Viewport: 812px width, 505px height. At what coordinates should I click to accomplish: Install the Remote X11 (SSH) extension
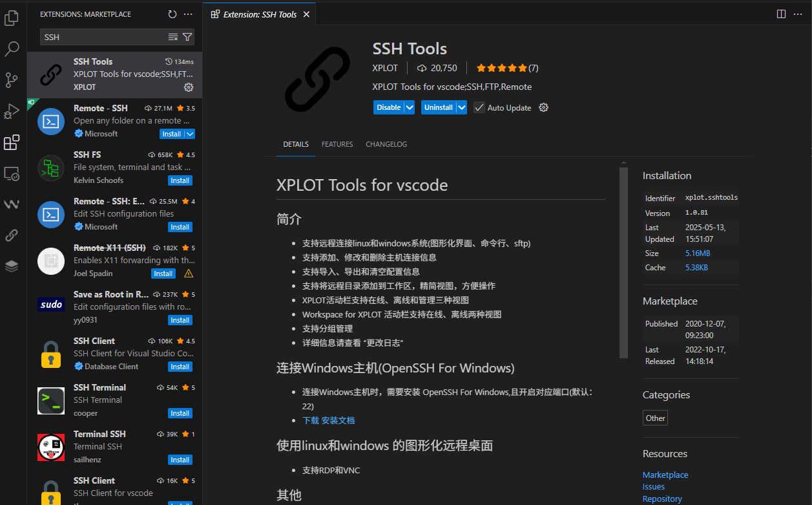tap(163, 274)
